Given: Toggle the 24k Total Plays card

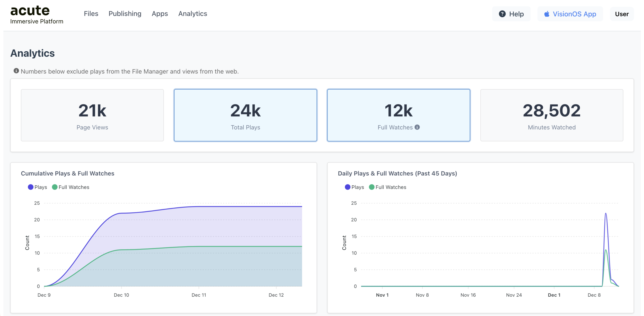Looking at the screenshot, I should [x=245, y=115].
